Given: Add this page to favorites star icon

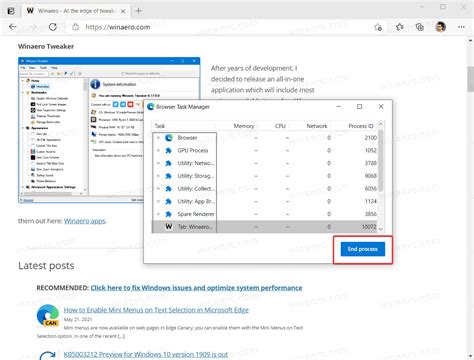Looking at the screenshot, I should tap(378, 27).
